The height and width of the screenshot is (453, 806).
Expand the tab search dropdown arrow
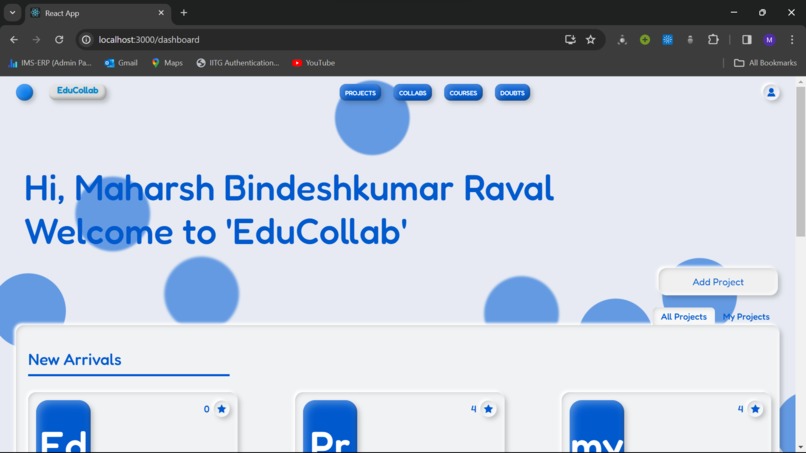[x=12, y=13]
